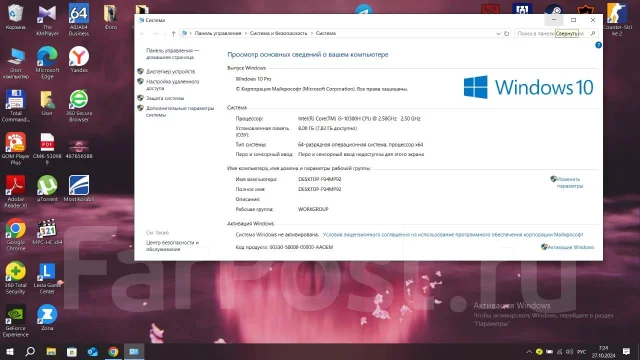Open the clock and date flyout

pyautogui.click(x=603, y=351)
